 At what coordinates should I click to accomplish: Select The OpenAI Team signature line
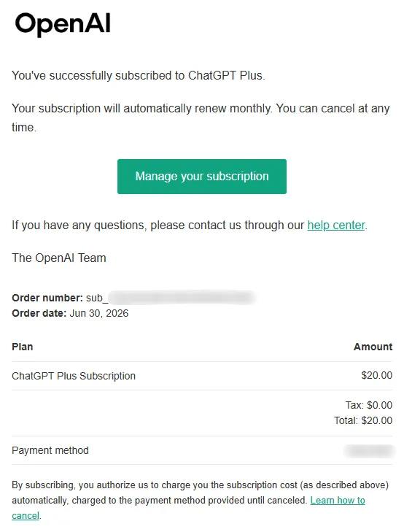coord(59,258)
